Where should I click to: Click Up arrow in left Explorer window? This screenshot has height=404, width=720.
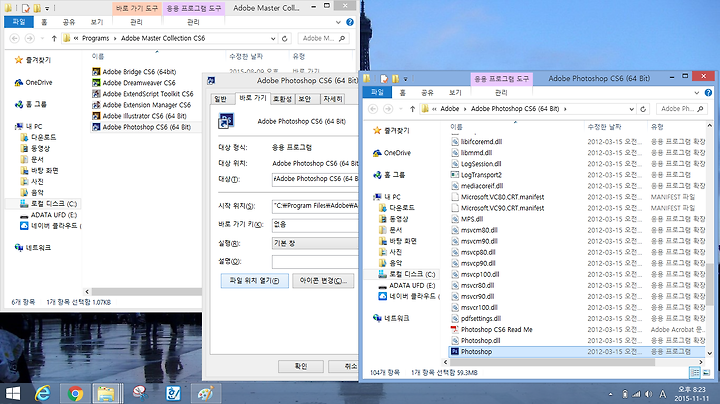54,39
